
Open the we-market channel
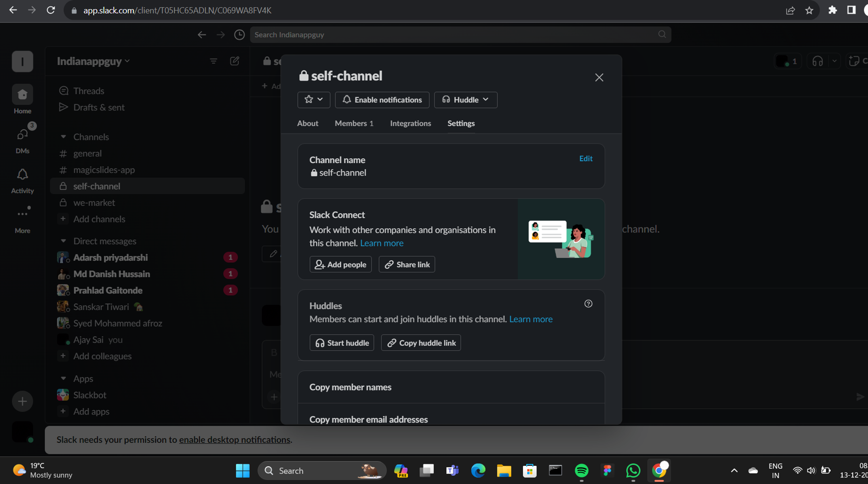(147, 203)
